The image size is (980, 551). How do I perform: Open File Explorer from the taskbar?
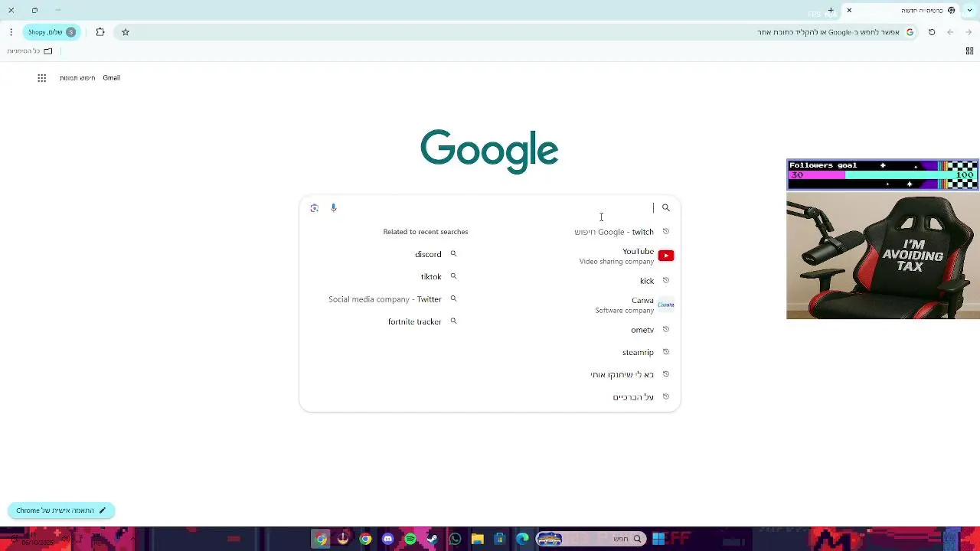point(478,540)
